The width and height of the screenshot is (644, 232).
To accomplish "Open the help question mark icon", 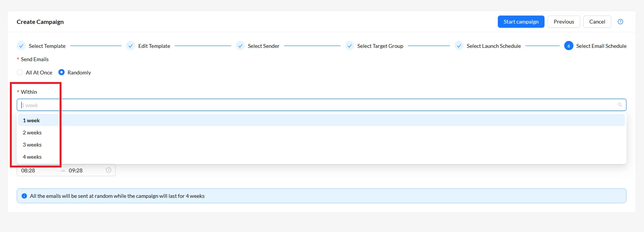I will coord(620,22).
